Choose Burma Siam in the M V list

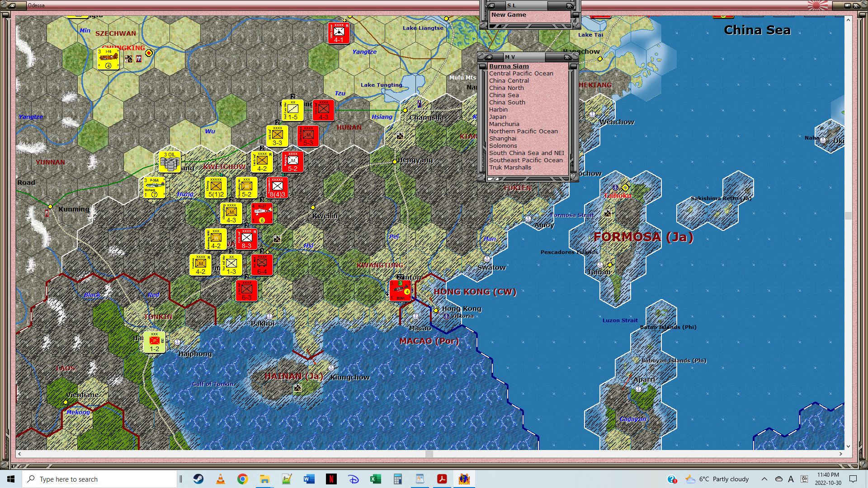[x=509, y=66]
